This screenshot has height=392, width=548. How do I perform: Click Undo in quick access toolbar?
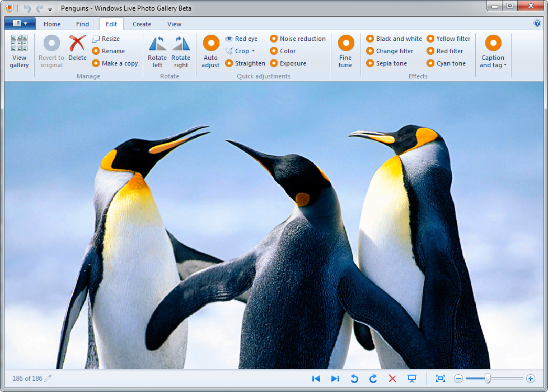pos(27,8)
